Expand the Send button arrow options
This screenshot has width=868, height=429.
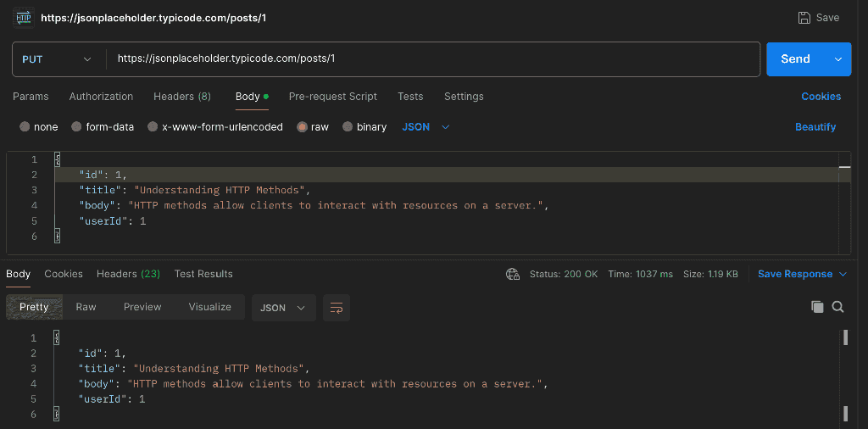click(x=838, y=59)
